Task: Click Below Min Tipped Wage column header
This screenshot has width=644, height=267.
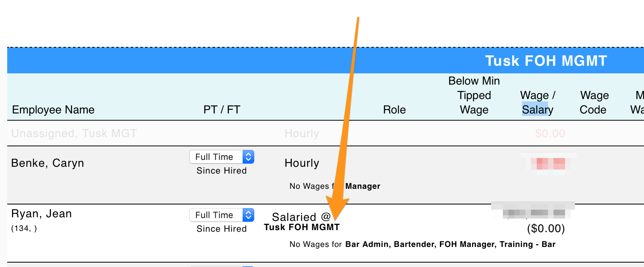Action: click(x=474, y=95)
